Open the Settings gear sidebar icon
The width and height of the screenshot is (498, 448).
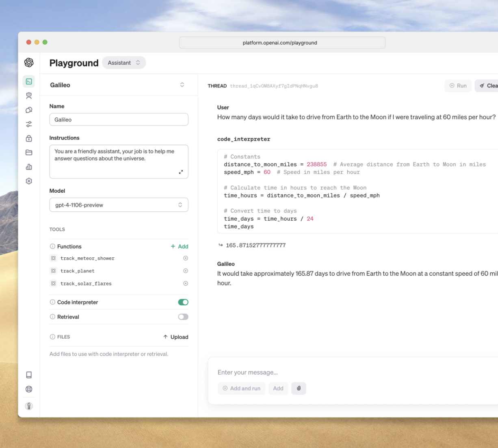point(29,181)
